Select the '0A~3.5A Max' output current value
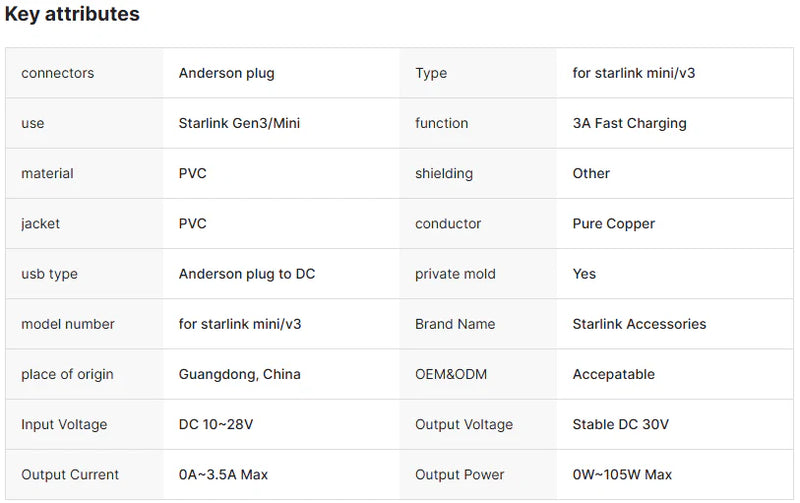 pyautogui.click(x=223, y=474)
